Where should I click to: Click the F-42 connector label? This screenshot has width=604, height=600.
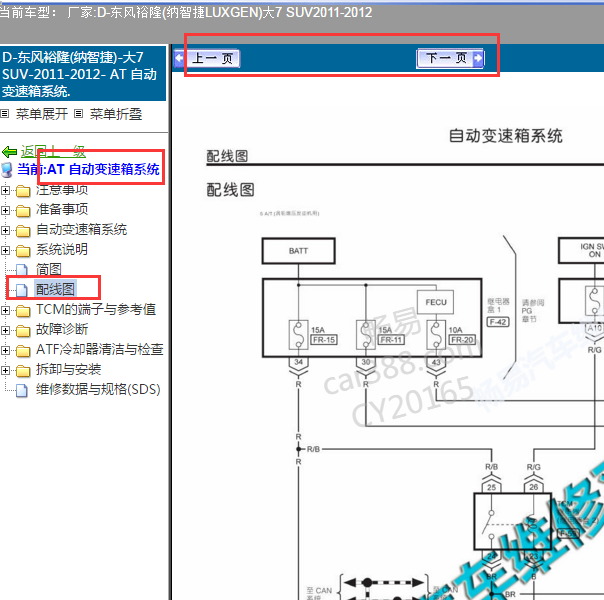[498, 322]
